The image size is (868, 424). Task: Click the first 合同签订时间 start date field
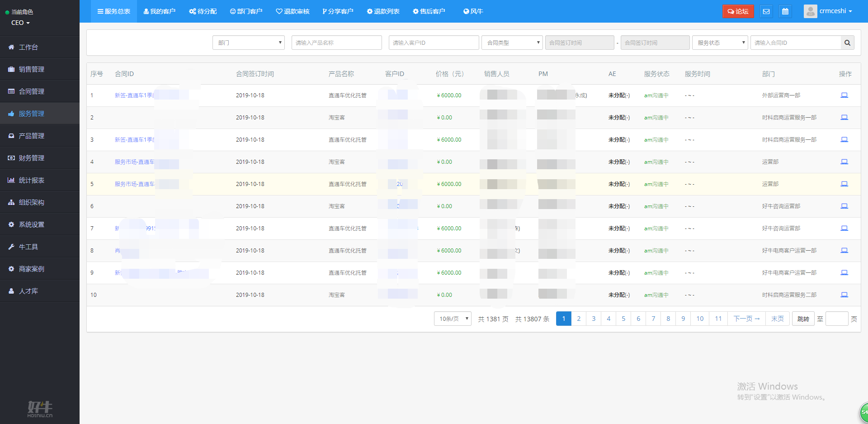coord(580,43)
